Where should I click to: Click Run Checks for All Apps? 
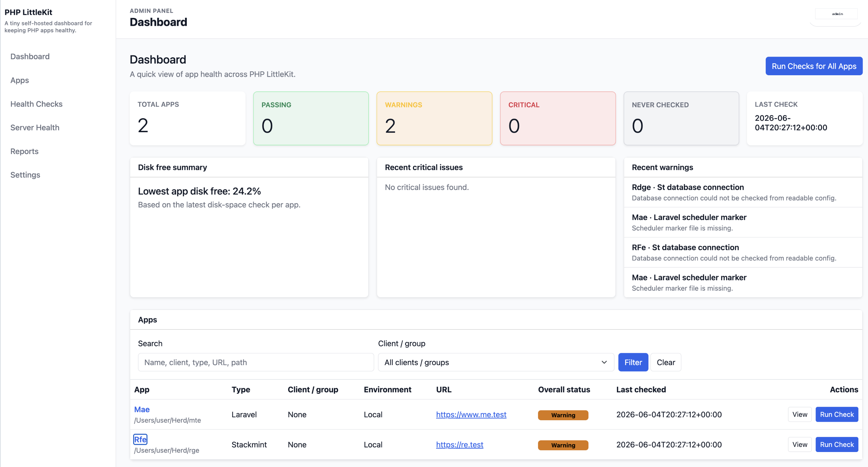(814, 66)
